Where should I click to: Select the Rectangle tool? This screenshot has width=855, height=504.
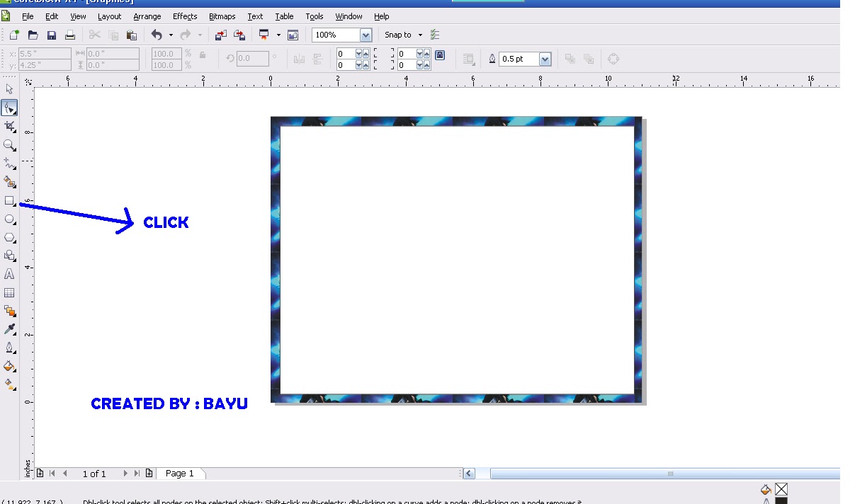9,201
